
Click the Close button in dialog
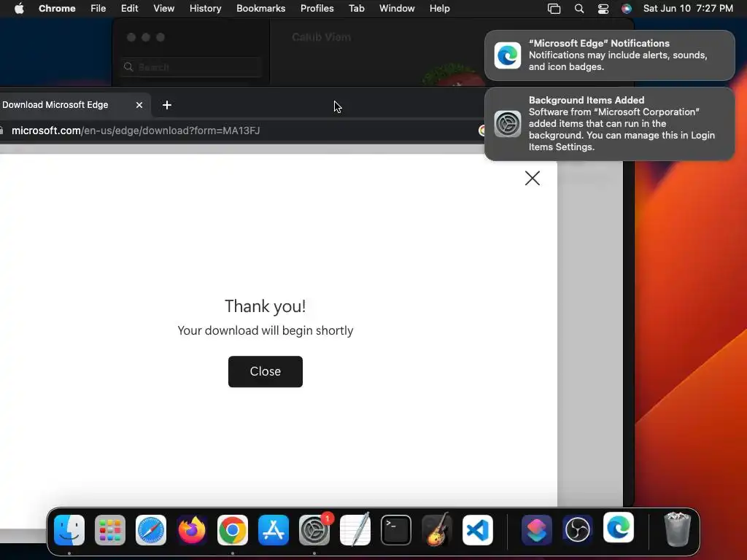pos(266,371)
